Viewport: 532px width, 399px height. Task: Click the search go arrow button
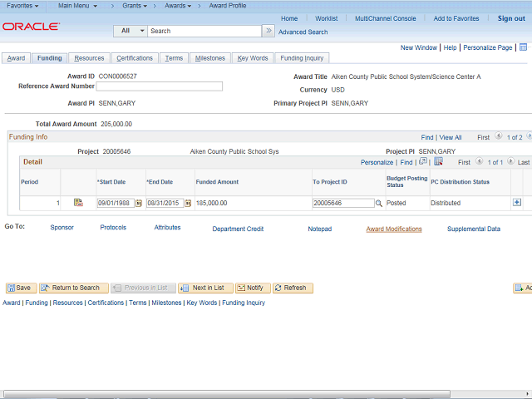click(268, 31)
